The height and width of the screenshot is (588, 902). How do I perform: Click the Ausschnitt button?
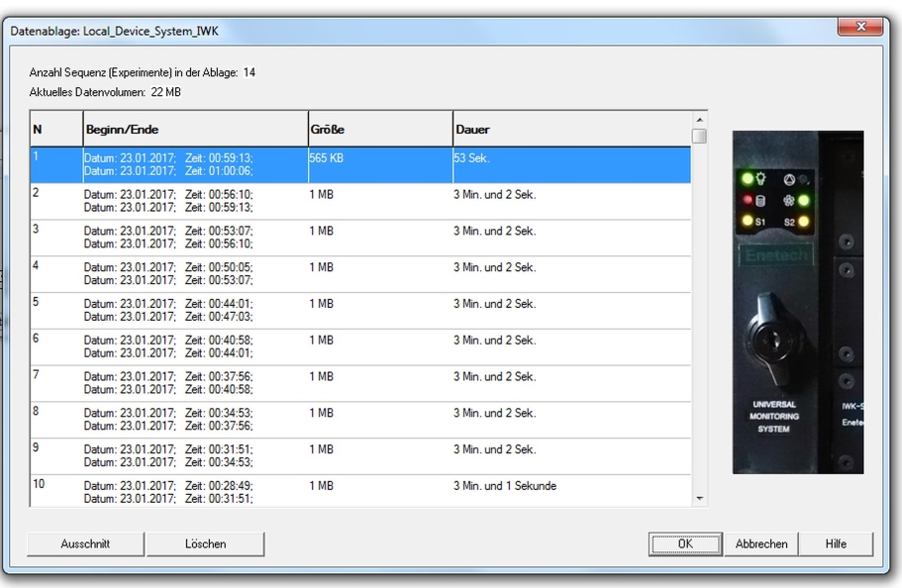coord(85,543)
